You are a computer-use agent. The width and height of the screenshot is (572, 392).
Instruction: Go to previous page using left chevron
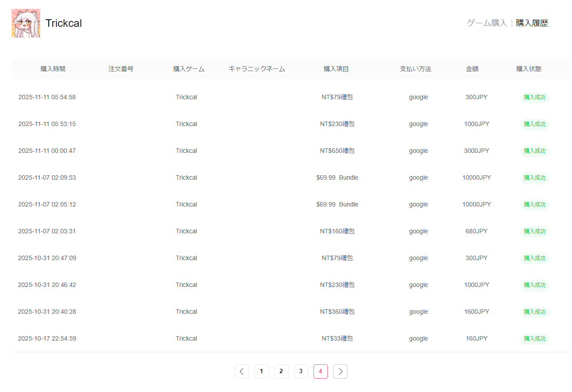tap(242, 371)
